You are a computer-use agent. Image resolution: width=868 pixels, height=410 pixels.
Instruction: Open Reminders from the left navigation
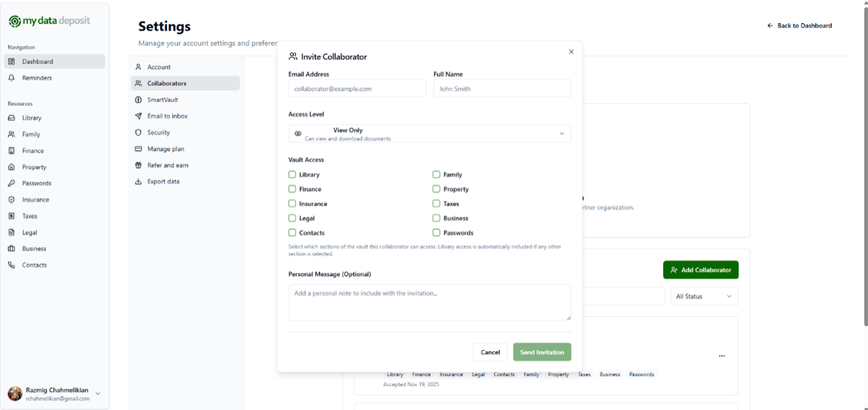(x=55, y=78)
